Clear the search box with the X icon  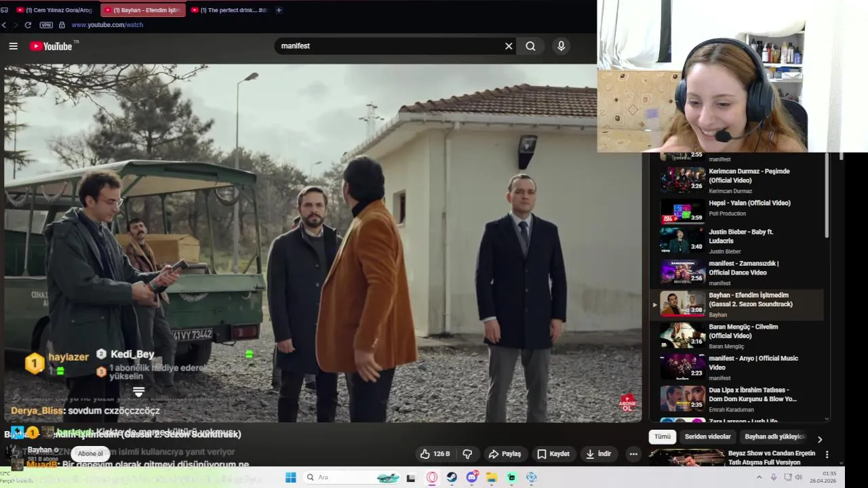coord(509,46)
